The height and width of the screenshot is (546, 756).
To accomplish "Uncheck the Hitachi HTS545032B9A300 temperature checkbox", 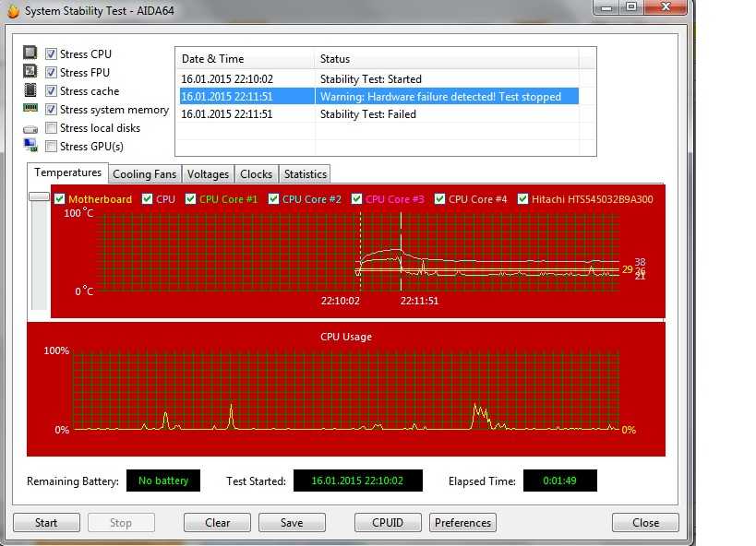I will click(x=522, y=198).
